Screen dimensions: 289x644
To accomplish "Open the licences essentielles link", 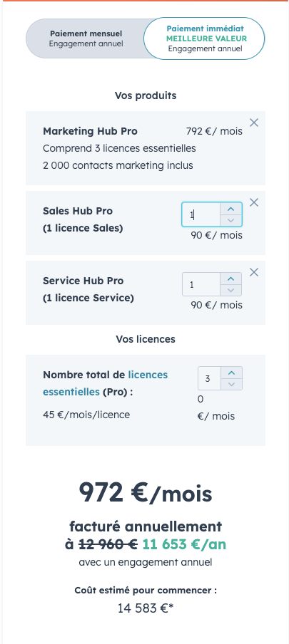I will point(106,383).
